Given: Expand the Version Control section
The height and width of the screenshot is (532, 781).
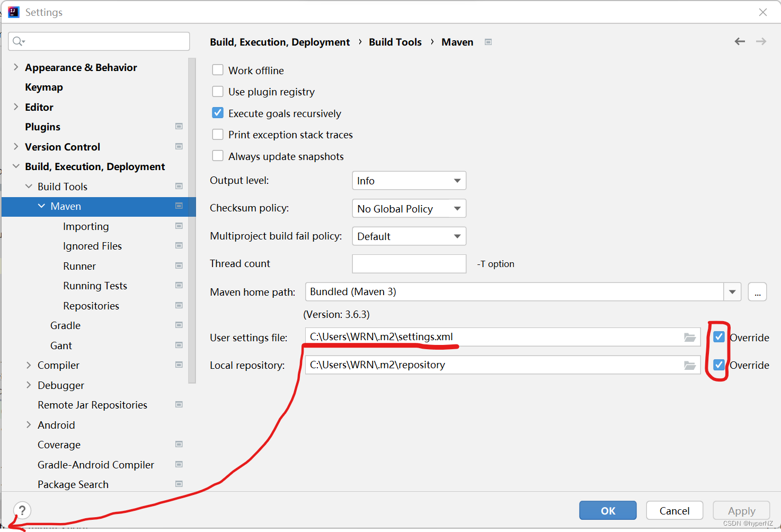Looking at the screenshot, I should pyautogui.click(x=16, y=146).
